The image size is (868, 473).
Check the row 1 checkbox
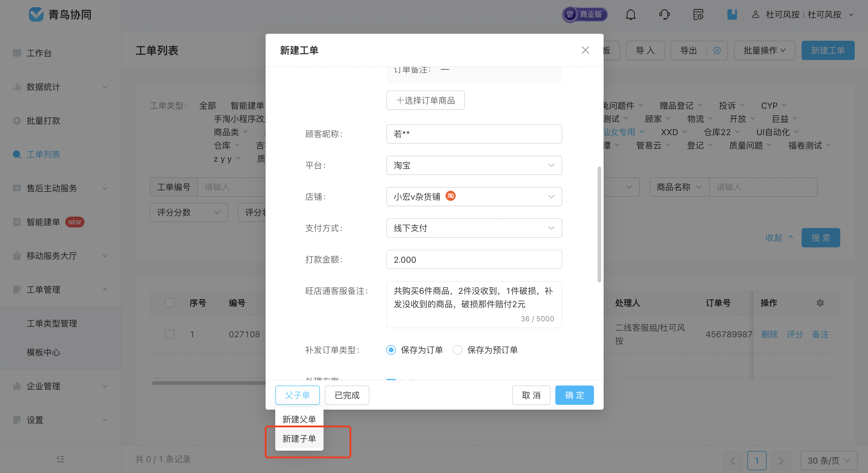pyautogui.click(x=170, y=334)
